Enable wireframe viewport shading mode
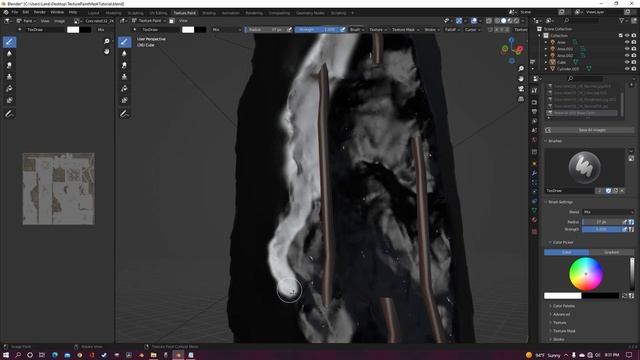 (497, 20)
